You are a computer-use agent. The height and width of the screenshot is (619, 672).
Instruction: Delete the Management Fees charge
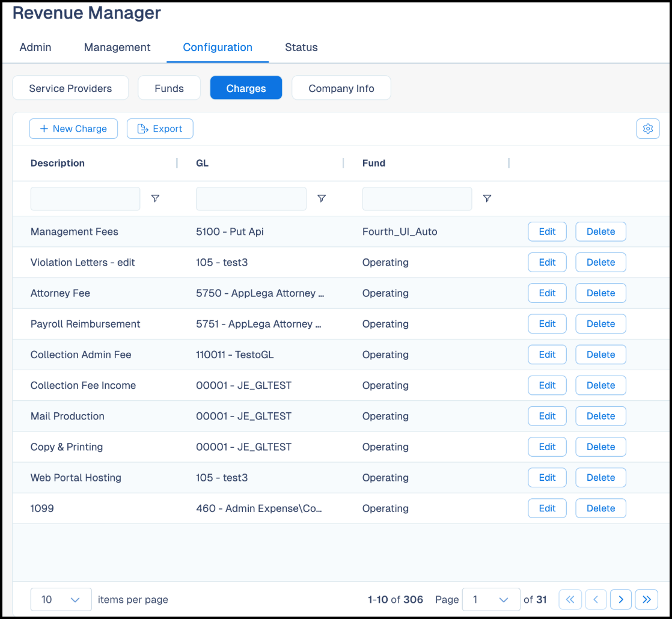tap(600, 231)
